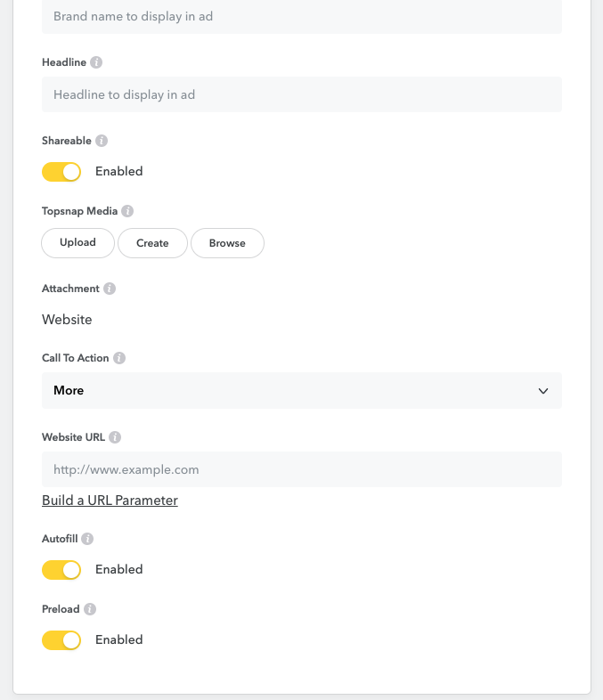Viewport: 603px width, 700px height.
Task: Click the Website URL input box
Action: point(301,469)
